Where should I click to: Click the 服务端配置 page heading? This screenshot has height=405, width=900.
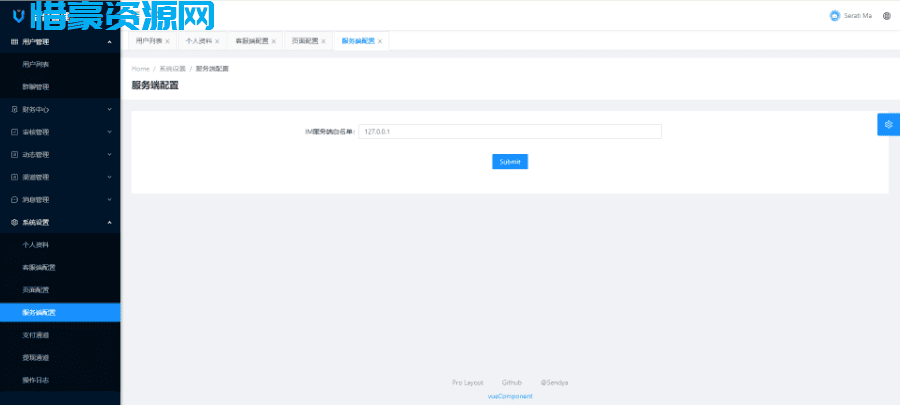pos(155,85)
